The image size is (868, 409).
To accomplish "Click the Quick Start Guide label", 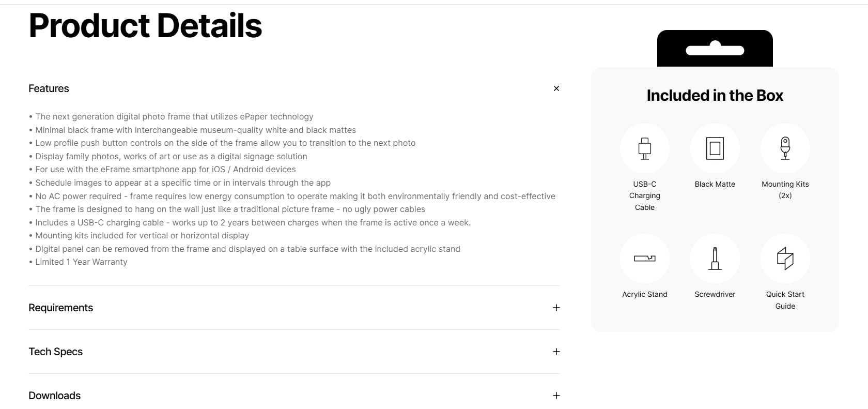I will (x=785, y=300).
